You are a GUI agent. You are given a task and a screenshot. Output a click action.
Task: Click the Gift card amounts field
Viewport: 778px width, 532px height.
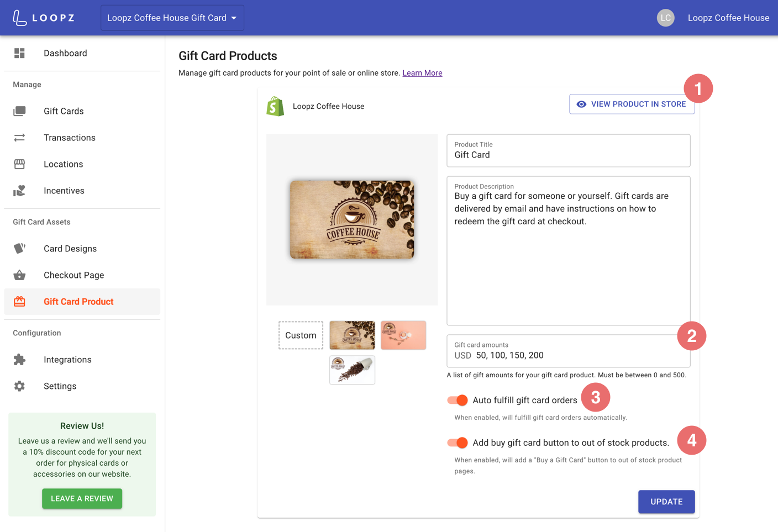coord(568,351)
